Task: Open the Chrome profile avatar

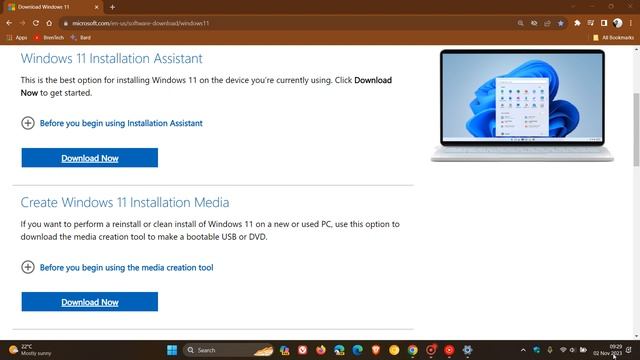Action: [618, 23]
